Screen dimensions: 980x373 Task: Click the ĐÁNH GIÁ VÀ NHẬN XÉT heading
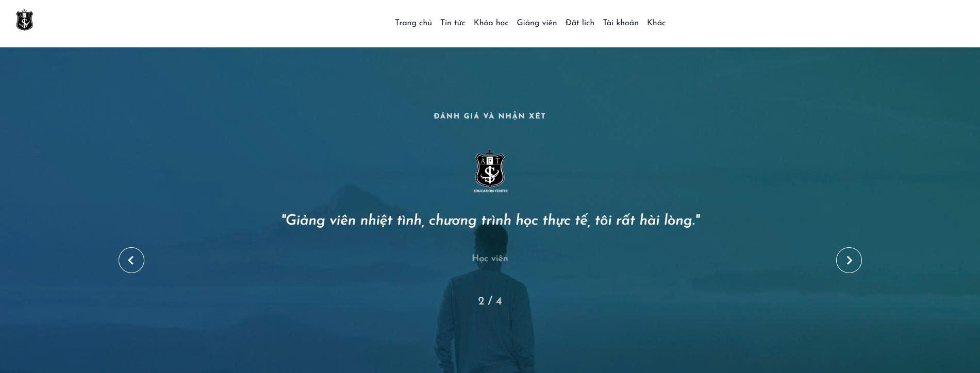(x=490, y=116)
